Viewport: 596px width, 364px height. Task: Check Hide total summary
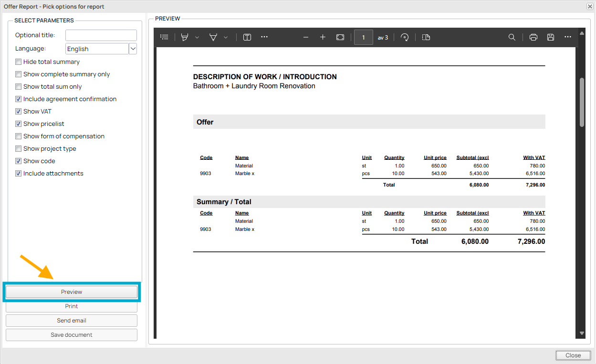[19, 62]
